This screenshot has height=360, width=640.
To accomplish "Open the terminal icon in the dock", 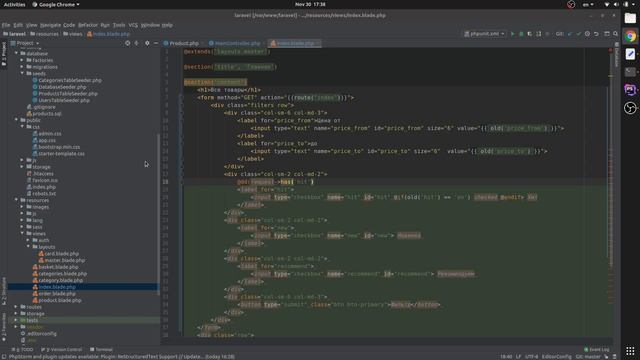I will tap(630, 72).
